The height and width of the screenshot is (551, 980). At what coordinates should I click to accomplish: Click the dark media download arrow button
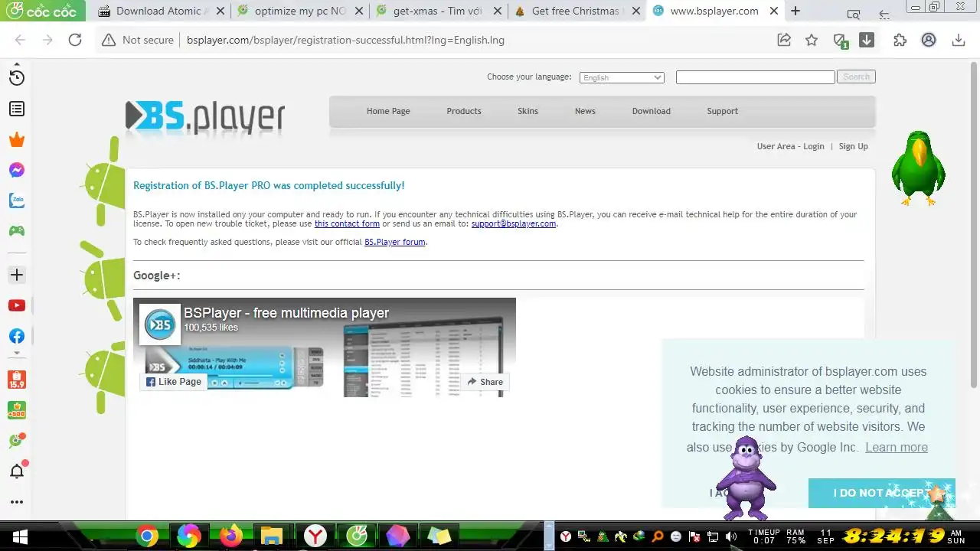coord(867,40)
